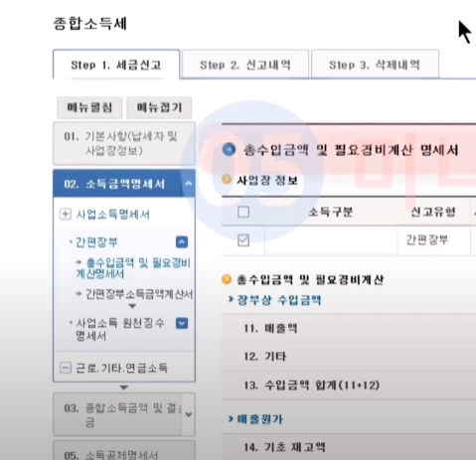Check the header checkbox in 사업장 정보 table
The width and height of the screenshot is (476, 460).
pyautogui.click(x=243, y=212)
